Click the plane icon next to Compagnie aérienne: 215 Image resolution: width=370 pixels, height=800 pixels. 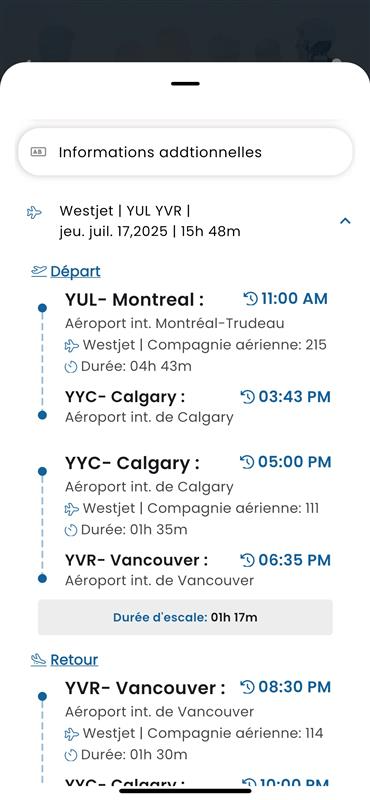pyautogui.click(x=72, y=346)
